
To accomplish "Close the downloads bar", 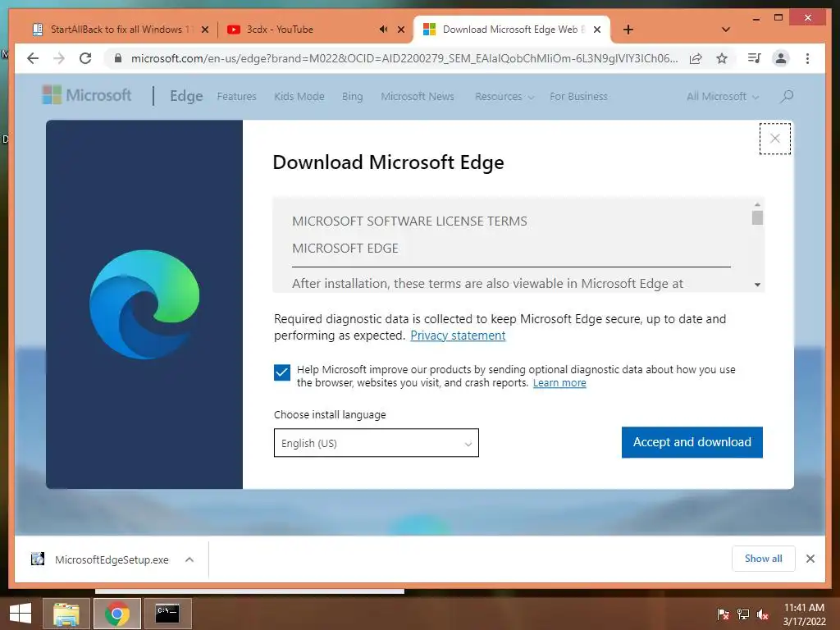I will tap(810, 559).
